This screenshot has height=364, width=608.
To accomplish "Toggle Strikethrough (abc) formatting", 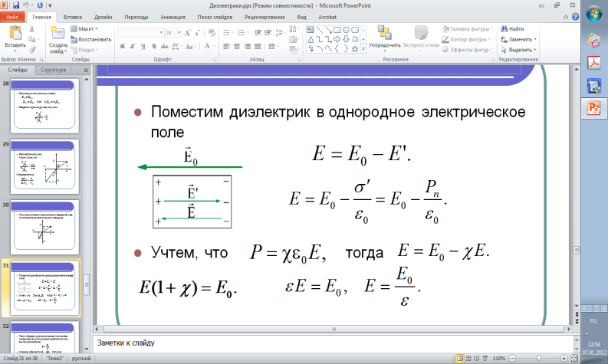I will click(x=164, y=46).
